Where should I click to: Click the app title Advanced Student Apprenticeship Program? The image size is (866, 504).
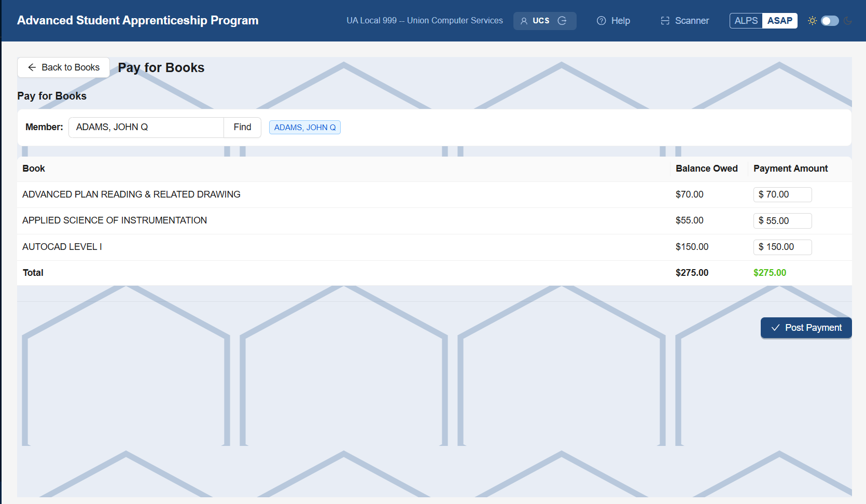click(x=138, y=20)
